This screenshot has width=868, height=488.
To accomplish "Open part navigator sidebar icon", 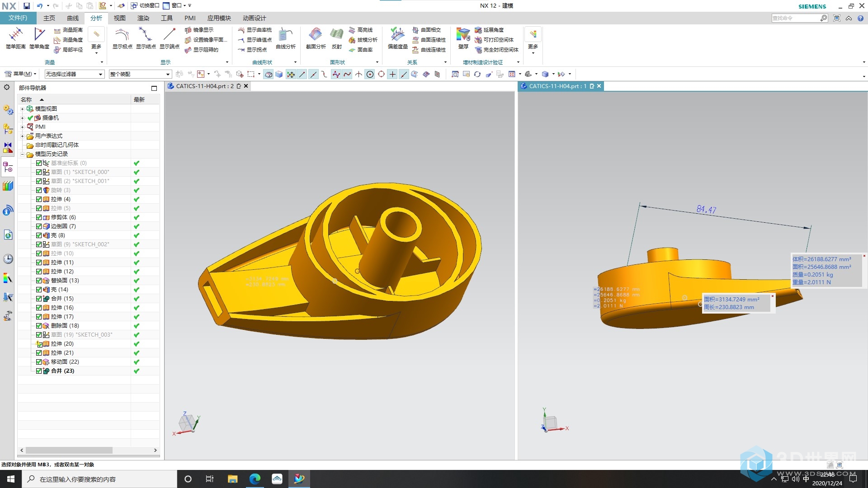I will pos(8,168).
